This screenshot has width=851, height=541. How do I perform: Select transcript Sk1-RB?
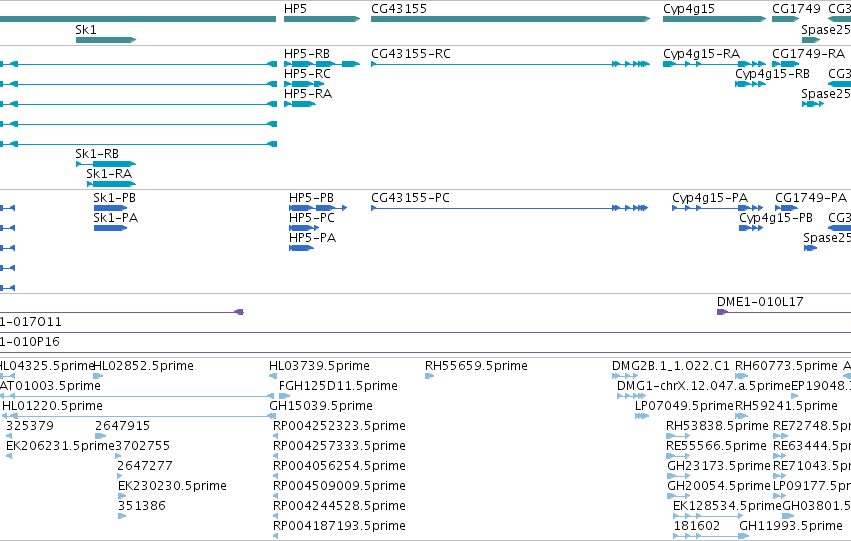106,164
